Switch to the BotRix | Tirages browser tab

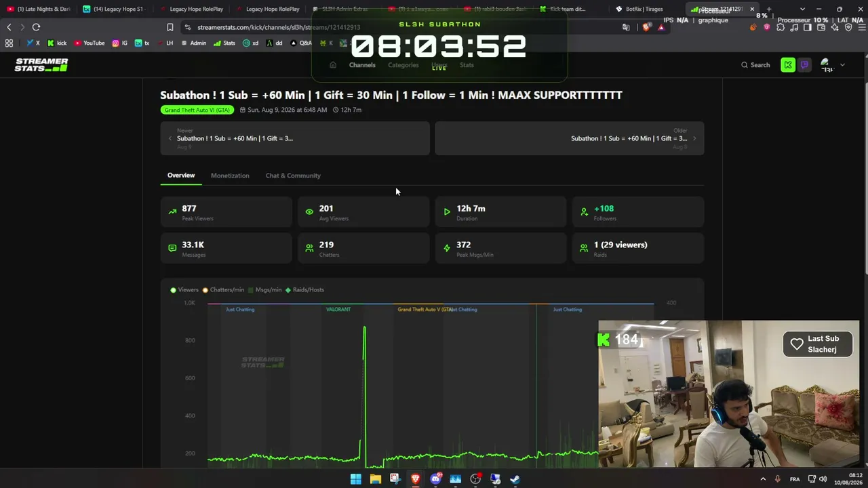(644, 9)
